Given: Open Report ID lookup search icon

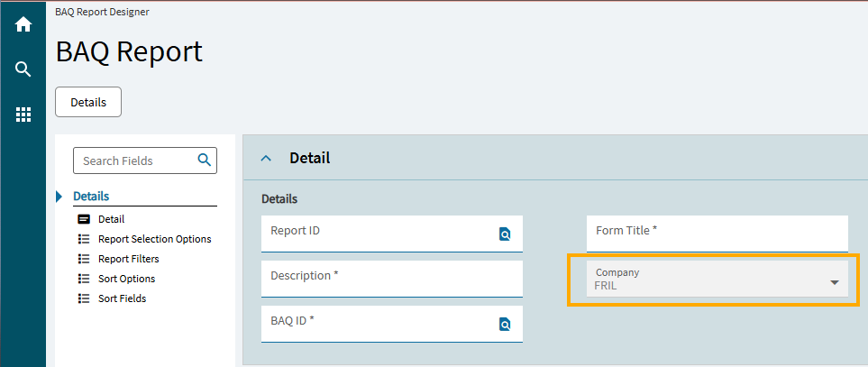Looking at the screenshot, I should click(505, 234).
